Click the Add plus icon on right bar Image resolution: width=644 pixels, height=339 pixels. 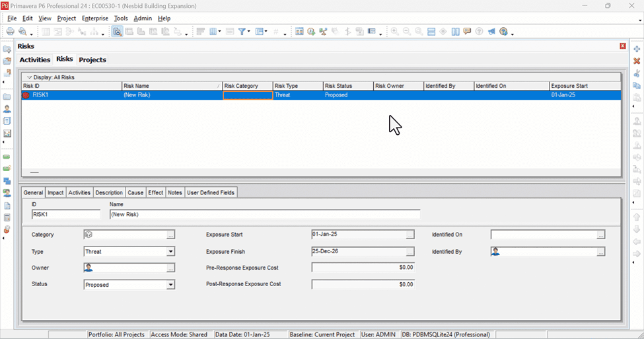pos(637,49)
